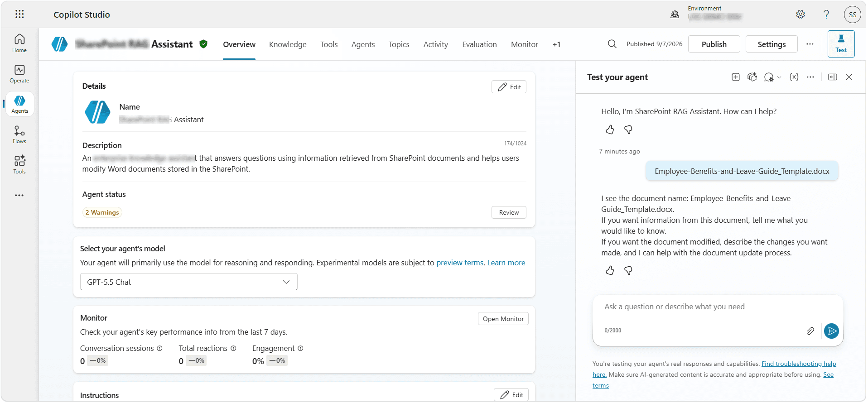This screenshot has height=403, width=868.
Task: Click the verified shield badge
Action: coord(203,44)
